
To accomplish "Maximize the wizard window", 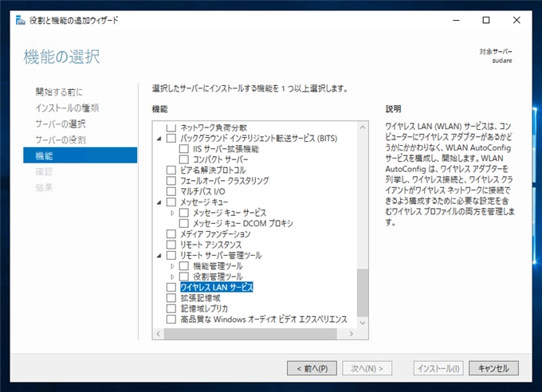I will point(486,21).
